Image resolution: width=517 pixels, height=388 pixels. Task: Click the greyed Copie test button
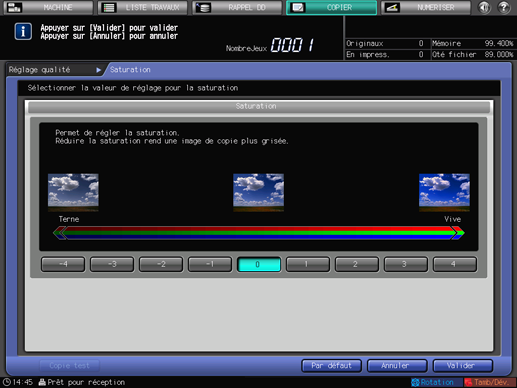tap(69, 366)
